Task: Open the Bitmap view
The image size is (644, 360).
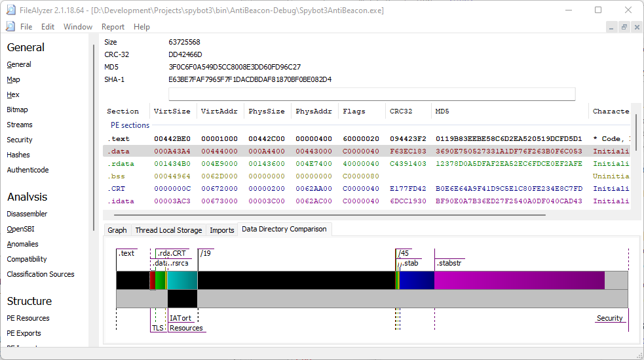Action: point(17,110)
